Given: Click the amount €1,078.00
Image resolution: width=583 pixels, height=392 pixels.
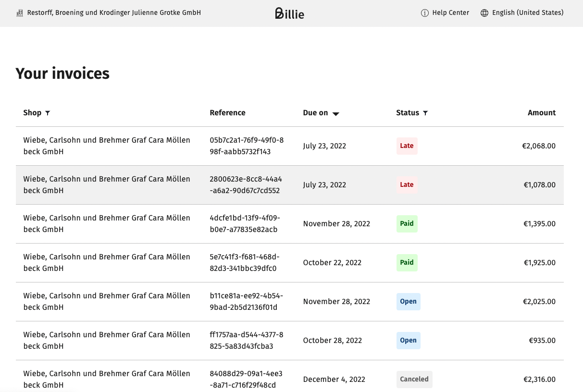Looking at the screenshot, I should pyautogui.click(x=539, y=185).
